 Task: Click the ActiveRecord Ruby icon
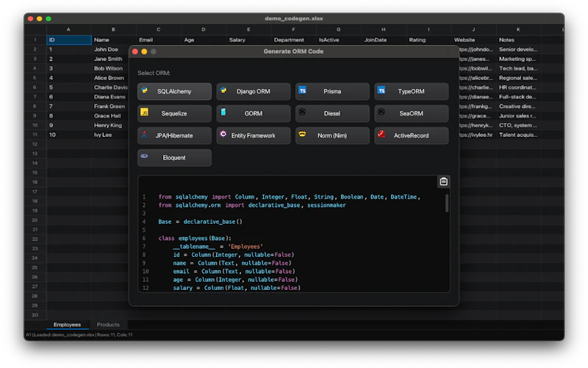point(381,134)
